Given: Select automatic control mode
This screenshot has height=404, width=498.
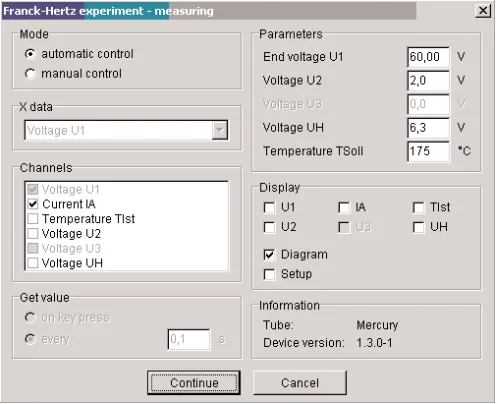Looking at the screenshot, I should point(30,54).
